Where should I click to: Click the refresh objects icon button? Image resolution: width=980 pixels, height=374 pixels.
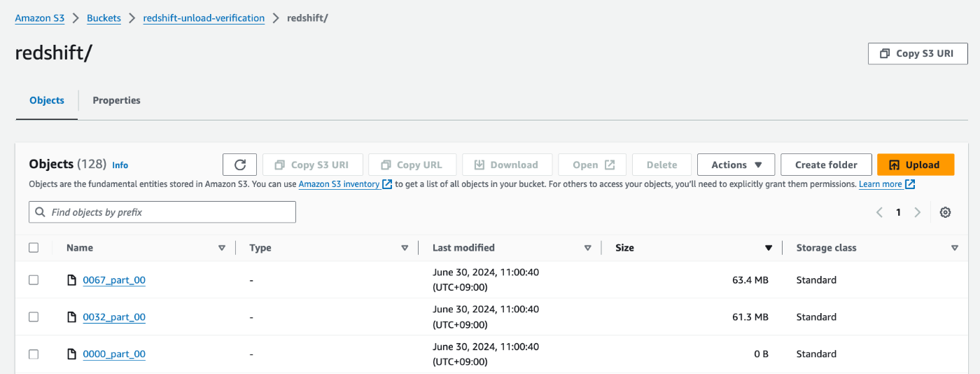pyautogui.click(x=239, y=165)
